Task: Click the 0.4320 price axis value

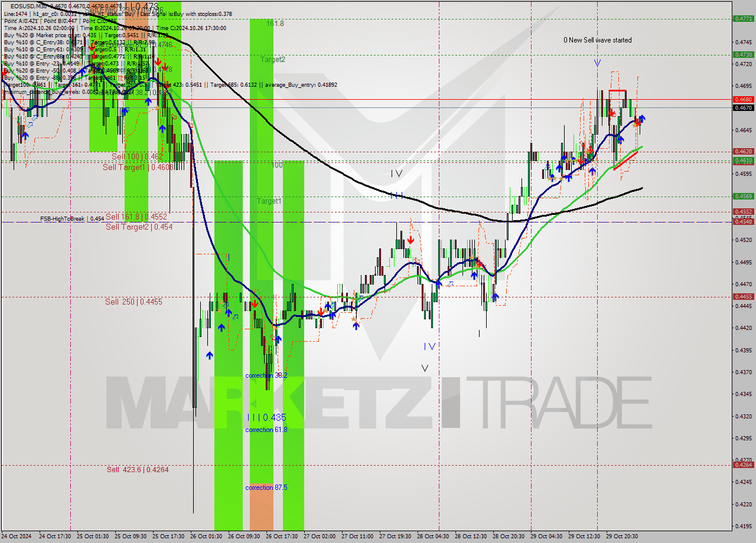Action: (744, 416)
